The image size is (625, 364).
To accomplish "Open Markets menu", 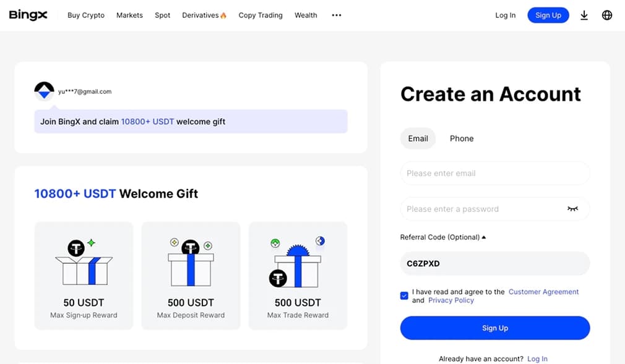I will [x=129, y=15].
